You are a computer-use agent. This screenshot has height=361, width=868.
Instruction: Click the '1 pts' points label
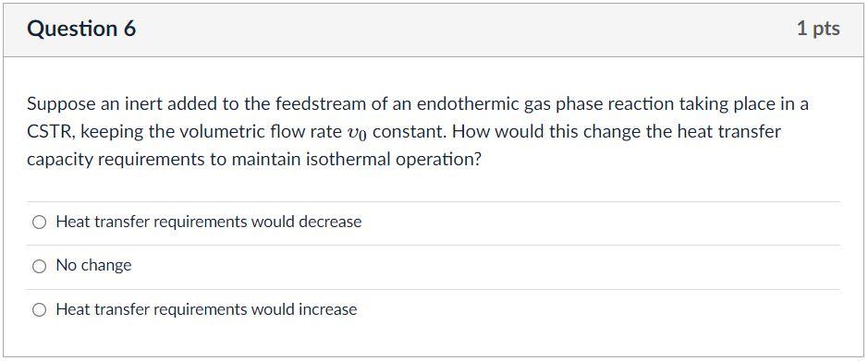(x=818, y=29)
